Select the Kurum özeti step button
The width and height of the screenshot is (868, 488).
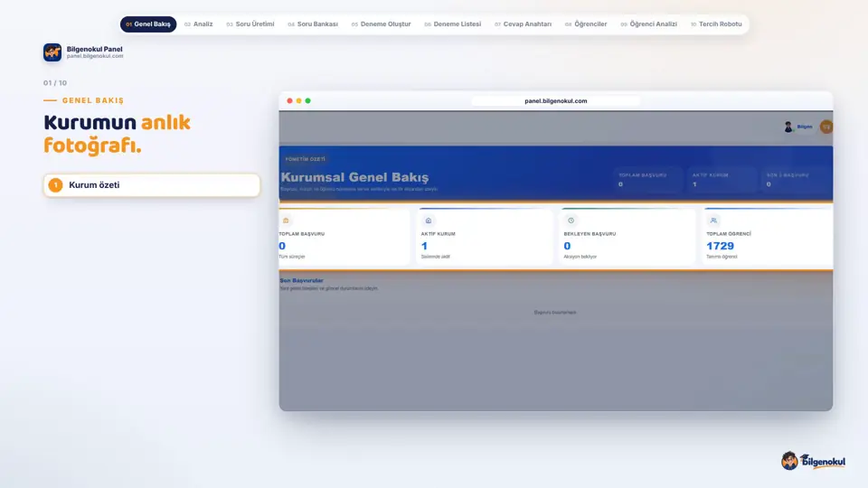[152, 184]
